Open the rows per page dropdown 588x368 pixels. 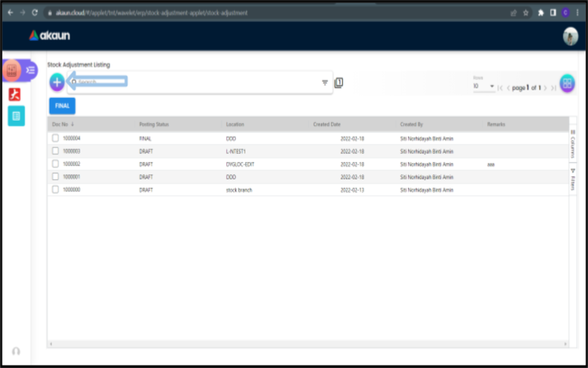click(483, 86)
